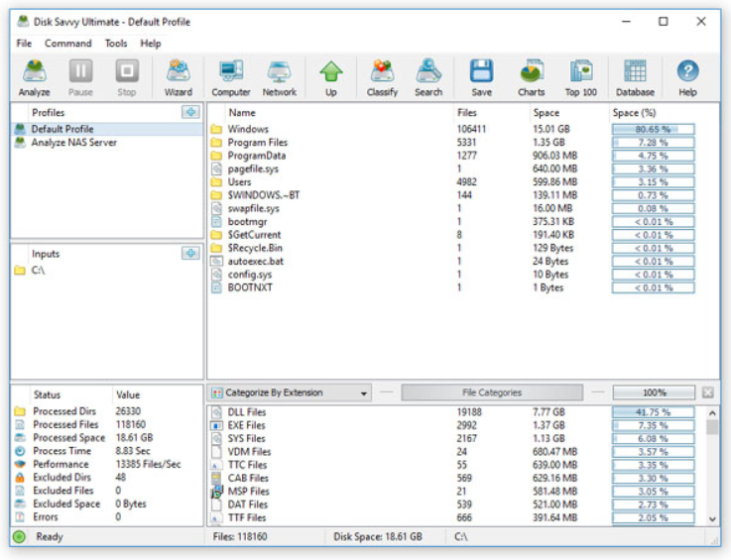The width and height of the screenshot is (731, 560).
Task: Open the Tools menu
Action: [116, 44]
